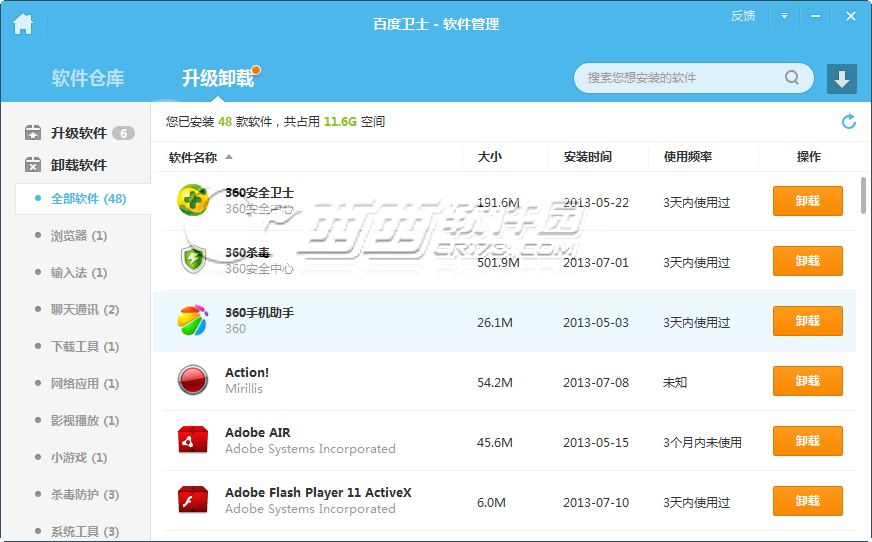Refresh the installed software list

848,121
